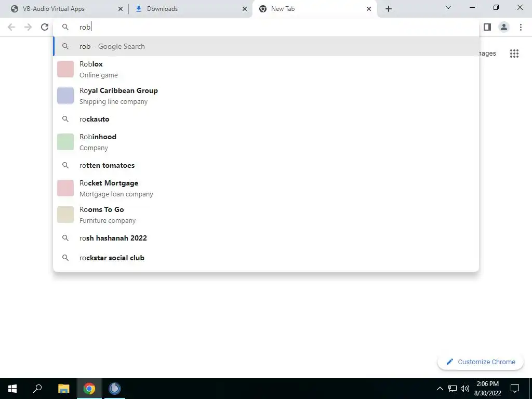Choose Rooms To Go suggestion
The image size is (532, 399).
coord(266,215)
